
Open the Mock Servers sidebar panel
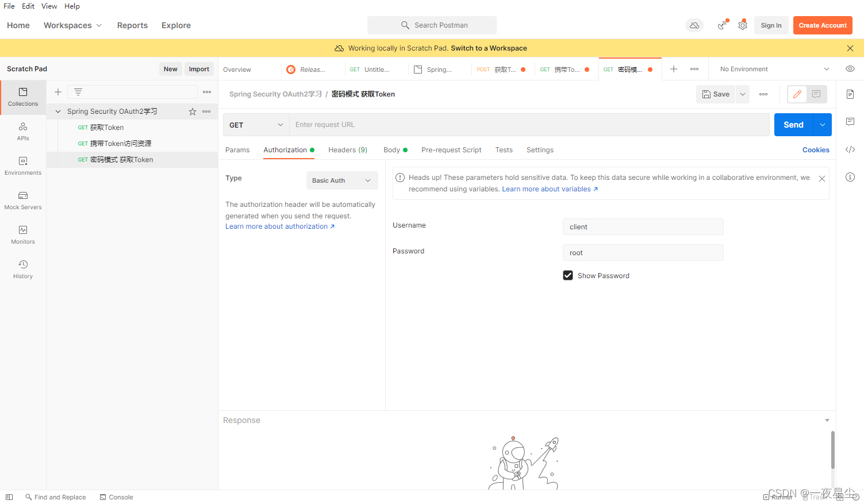(x=23, y=201)
